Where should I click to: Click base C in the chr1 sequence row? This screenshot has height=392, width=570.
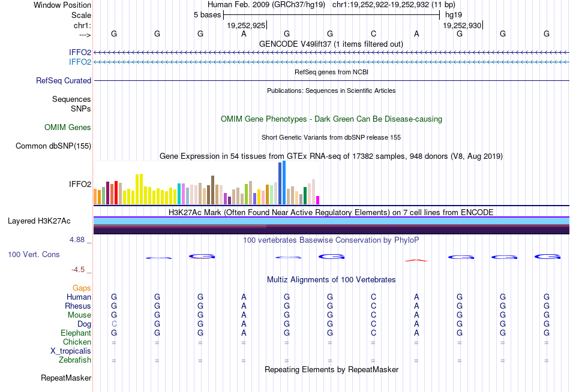[373, 34]
